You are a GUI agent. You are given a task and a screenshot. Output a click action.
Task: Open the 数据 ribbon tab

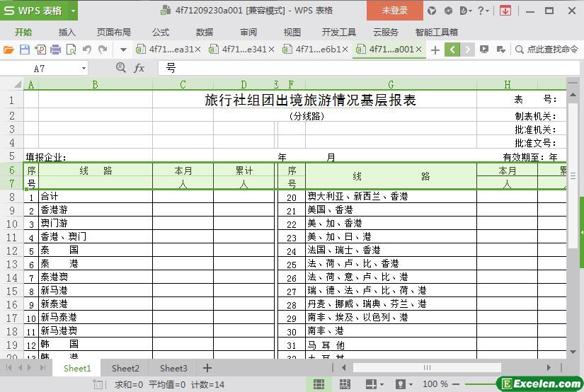tap(205, 33)
